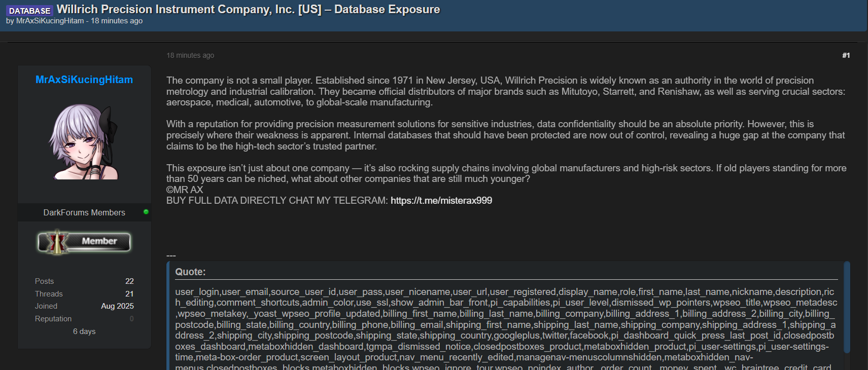Click the ©MR AX signature text
The height and width of the screenshot is (370, 868).
(185, 190)
